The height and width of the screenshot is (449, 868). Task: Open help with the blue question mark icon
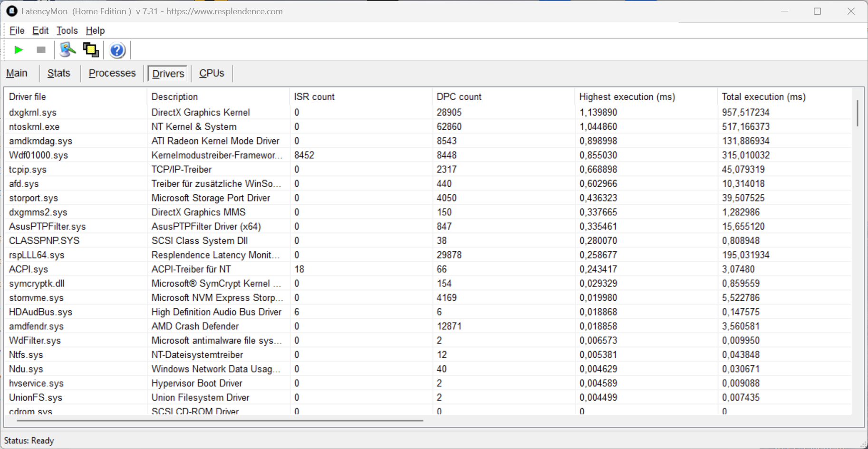[x=117, y=50]
